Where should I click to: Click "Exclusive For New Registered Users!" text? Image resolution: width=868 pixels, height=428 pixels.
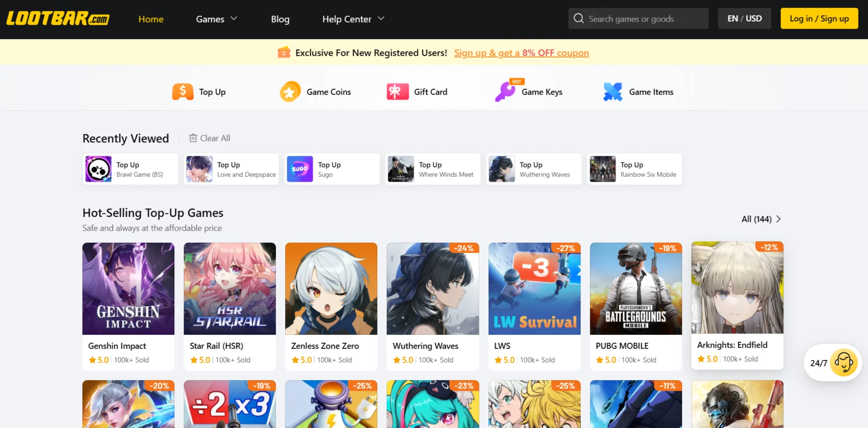pyautogui.click(x=371, y=53)
